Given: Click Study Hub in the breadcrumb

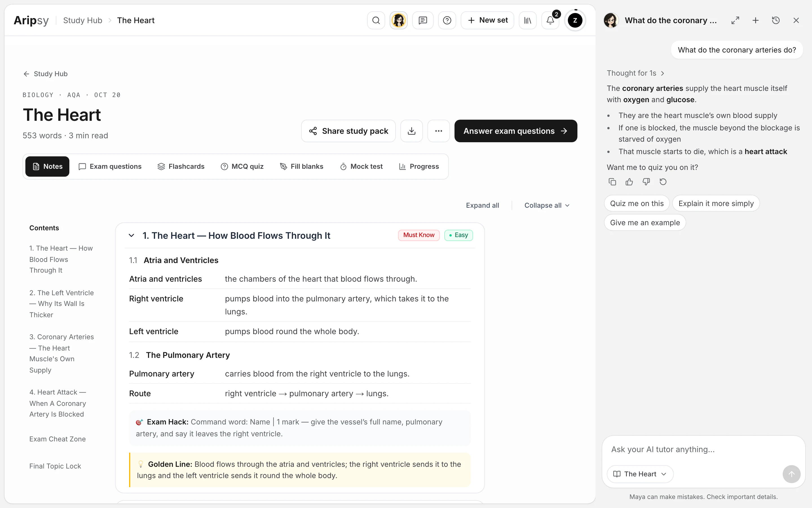Looking at the screenshot, I should pyautogui.click(x=83, y=21).
